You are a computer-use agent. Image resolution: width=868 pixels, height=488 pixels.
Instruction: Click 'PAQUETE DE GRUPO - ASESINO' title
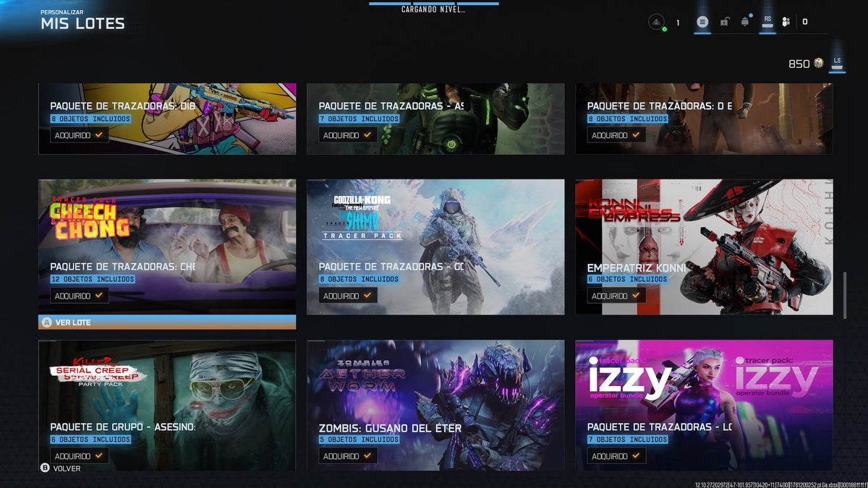123,427
